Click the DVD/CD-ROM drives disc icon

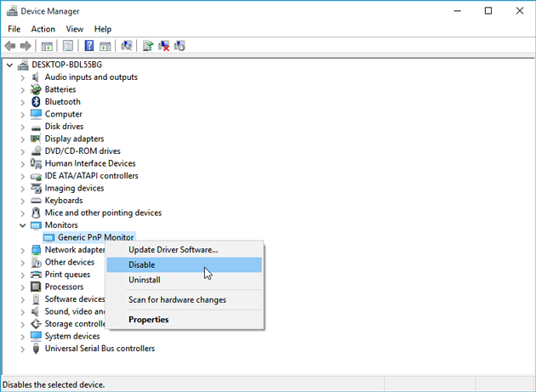pyautogui.click(x=36, y=151)
